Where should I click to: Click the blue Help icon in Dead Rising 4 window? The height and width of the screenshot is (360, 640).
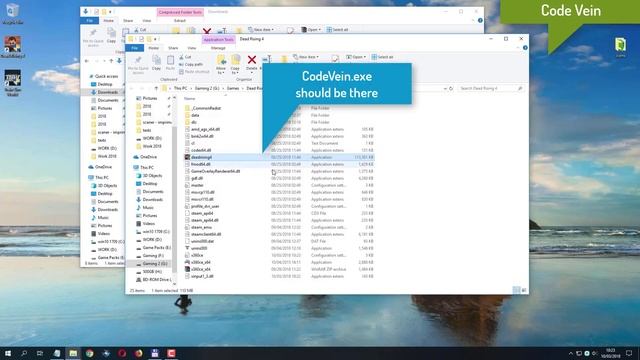(x=525, y=48)
